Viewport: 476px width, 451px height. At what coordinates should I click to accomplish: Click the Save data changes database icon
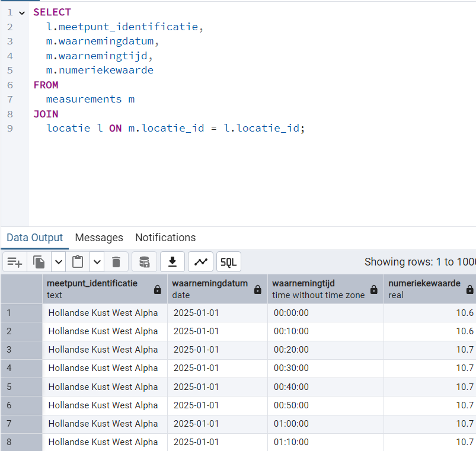(144, 261)
